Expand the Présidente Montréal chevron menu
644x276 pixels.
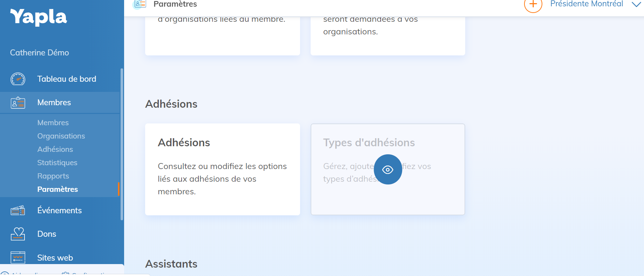point(636,4)
